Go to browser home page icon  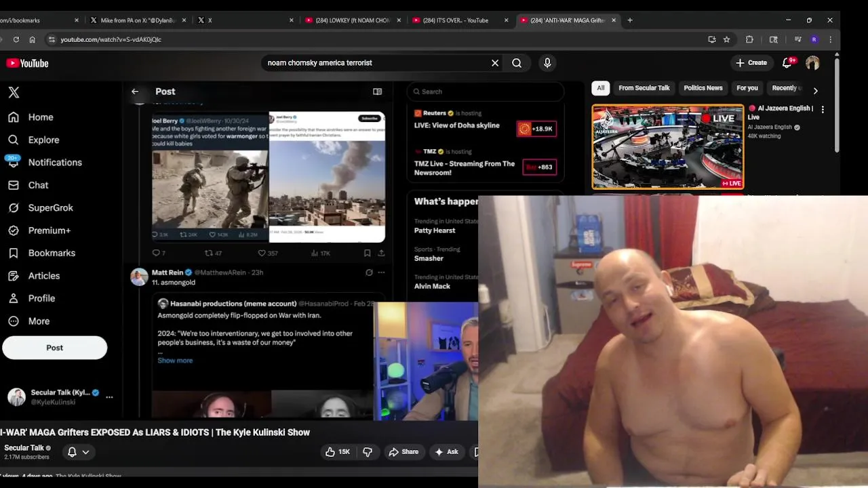tap(32, 39)
